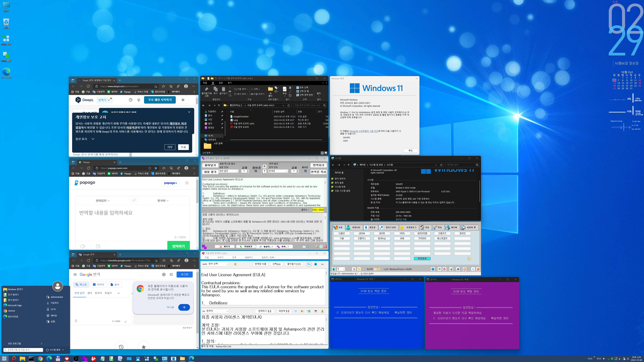
Task: Click the red power icon in portal launcher bottom
Action: [478, 269]
